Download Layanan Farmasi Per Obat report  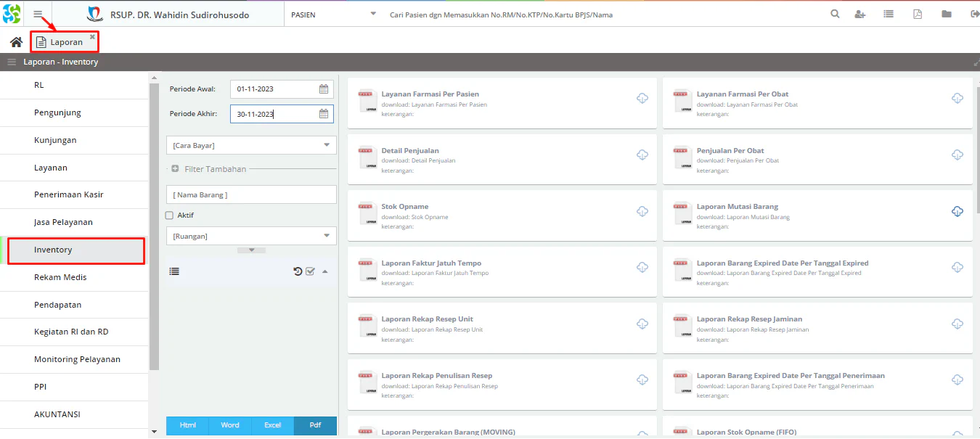point(957,99)
